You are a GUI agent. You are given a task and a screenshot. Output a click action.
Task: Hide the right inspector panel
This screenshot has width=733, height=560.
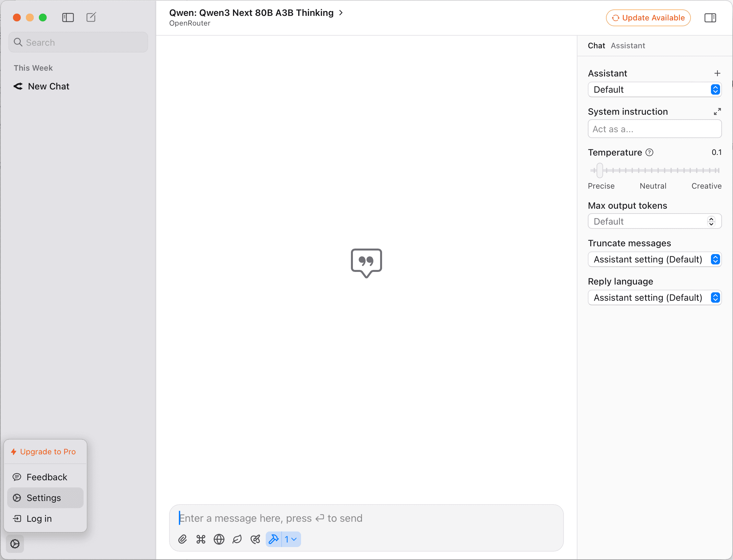coord(710,18)
